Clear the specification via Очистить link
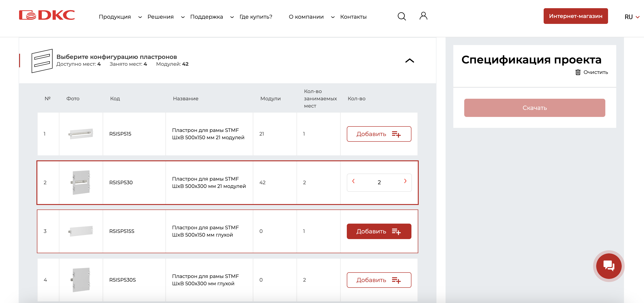The width and height of the screenshot is (644, 303). coord(596,72)
